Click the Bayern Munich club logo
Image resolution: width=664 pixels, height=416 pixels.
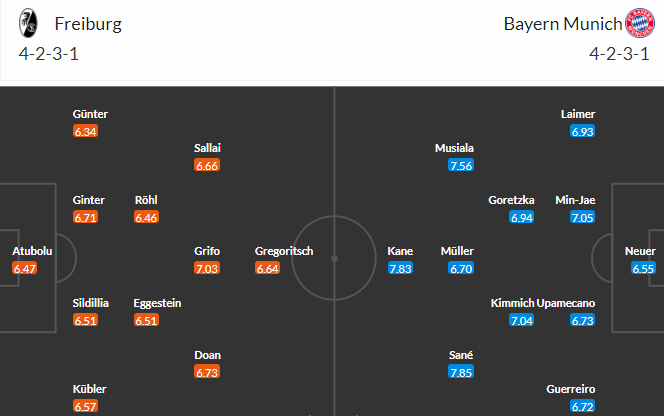pyautogui.click(x=640, y=23)
